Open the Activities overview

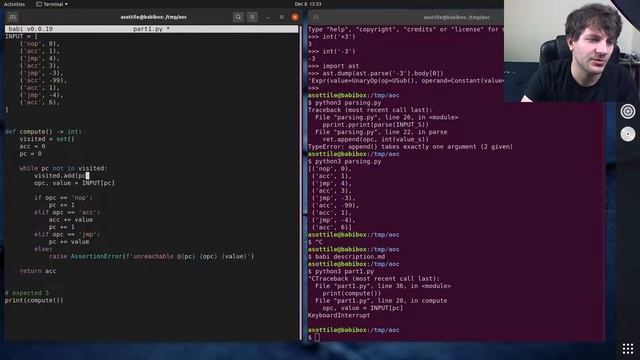[x=14, y=4]
